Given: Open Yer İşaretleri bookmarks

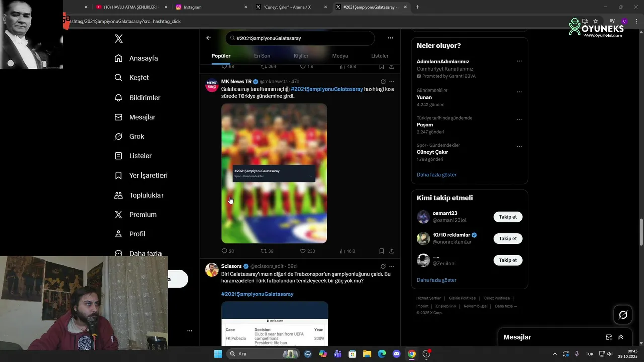Looking at the screenshot, I should tap(141, 175).
